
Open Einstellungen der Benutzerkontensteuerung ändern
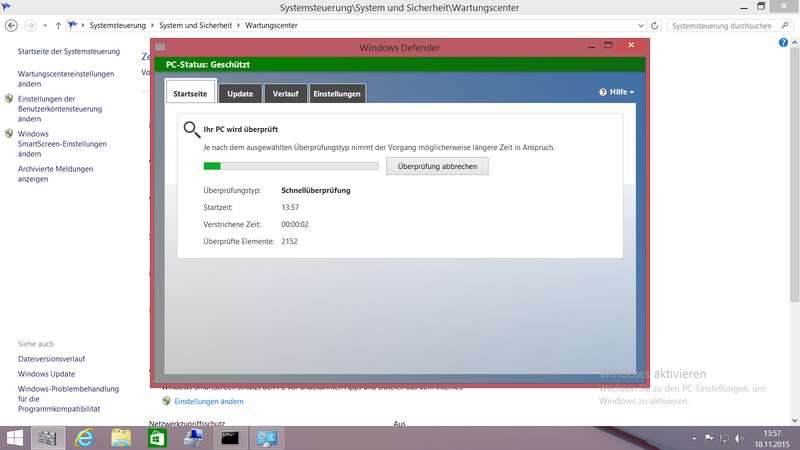pos(60,109)
